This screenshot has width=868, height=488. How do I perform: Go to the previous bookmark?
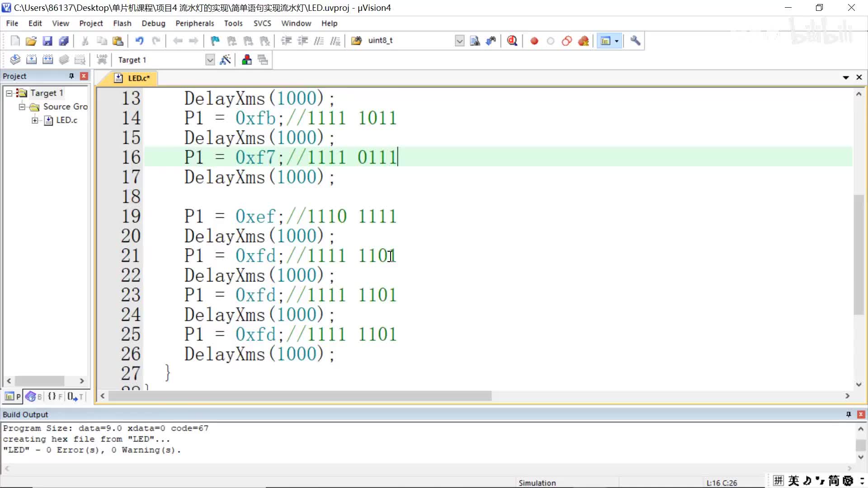pos(232,41)
